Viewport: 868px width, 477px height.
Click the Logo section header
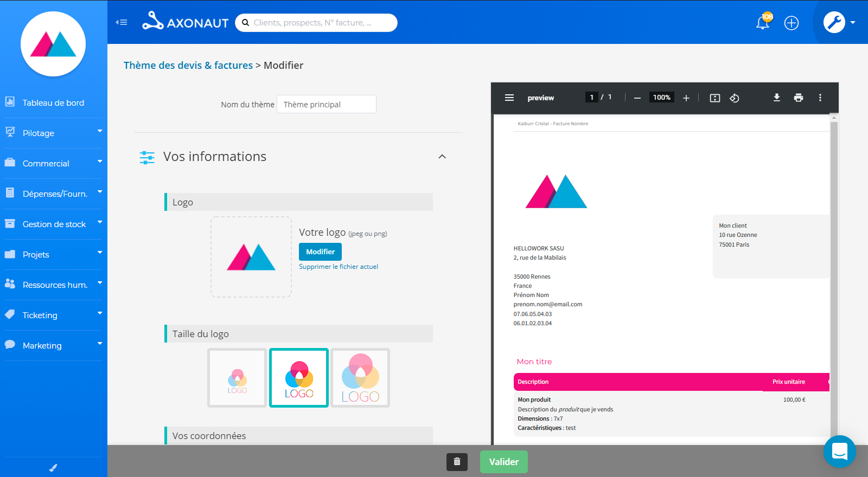[x=298, y=202]
